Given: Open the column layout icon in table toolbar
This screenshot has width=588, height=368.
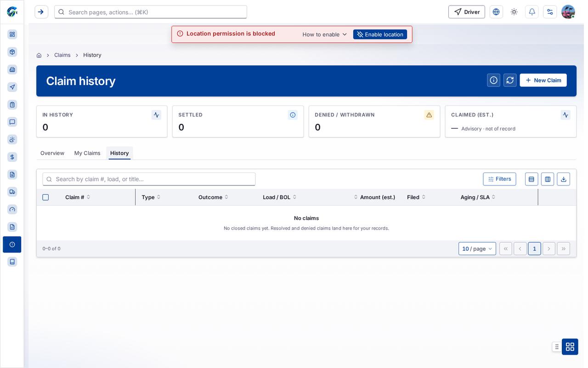Looking at the screenshot, I should tap(548, 179).
